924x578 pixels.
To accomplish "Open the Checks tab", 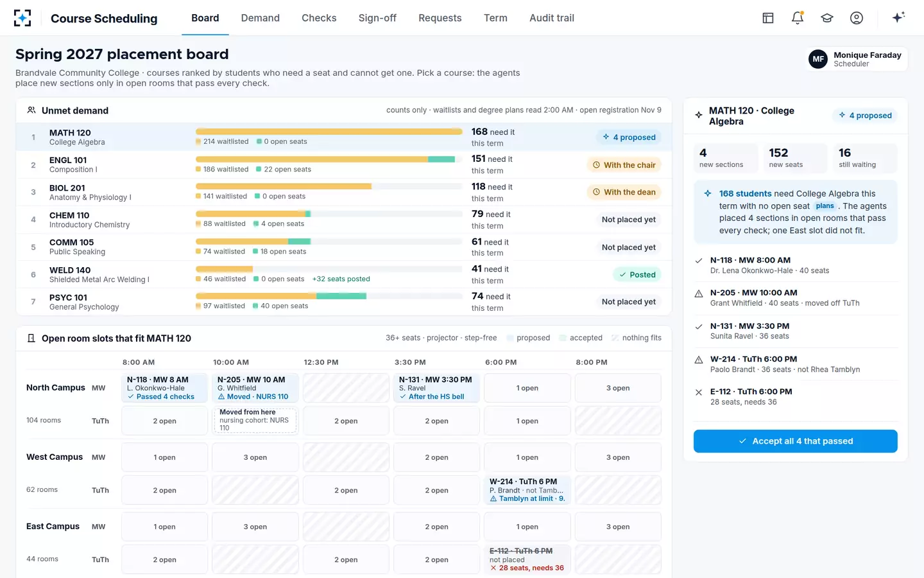I will coord(319,18).
